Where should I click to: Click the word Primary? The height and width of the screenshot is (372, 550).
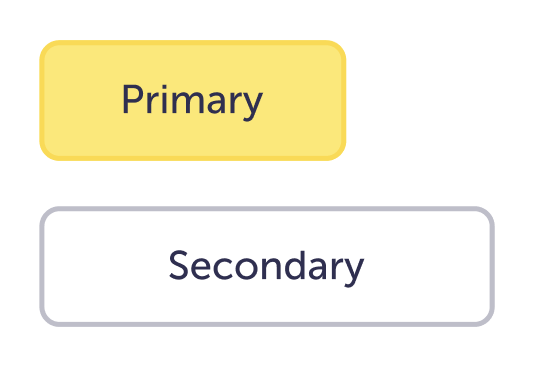pos(192,102)
